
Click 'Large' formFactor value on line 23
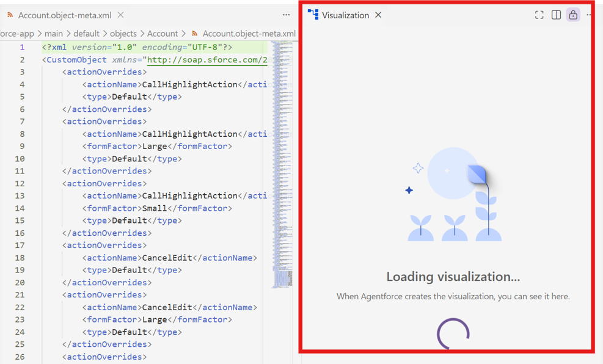pyautogui.click(x=155, y=320)
